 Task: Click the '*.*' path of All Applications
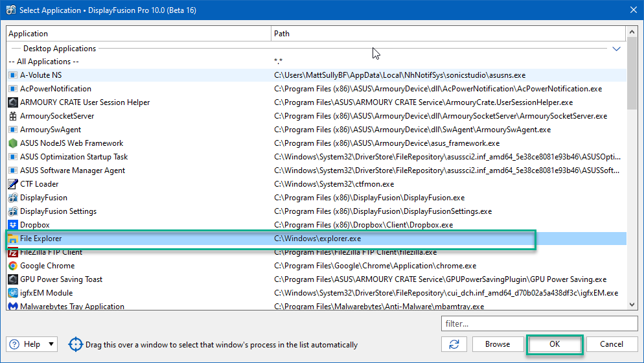[278, 62]
